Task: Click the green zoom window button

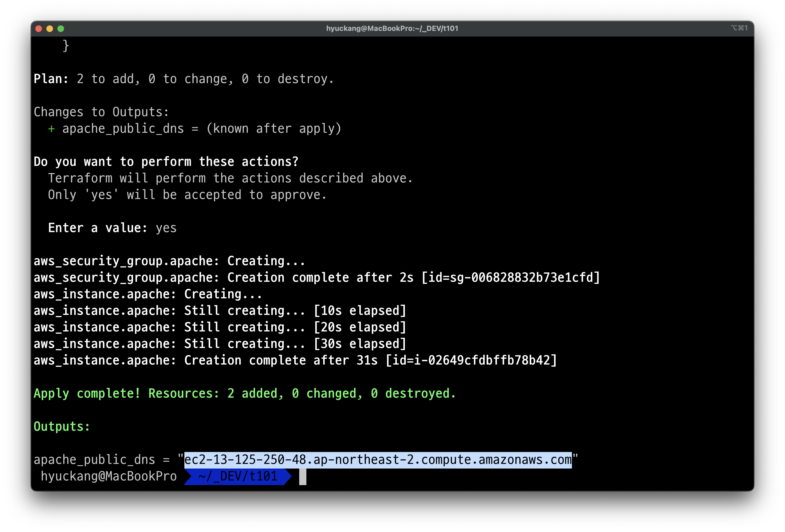Action: 61,29
